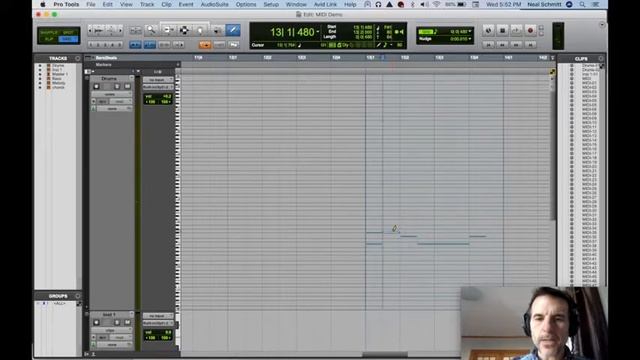Open macOS Spotlight search
This screenshot has height=360, width=640.
tap(582, 4)
